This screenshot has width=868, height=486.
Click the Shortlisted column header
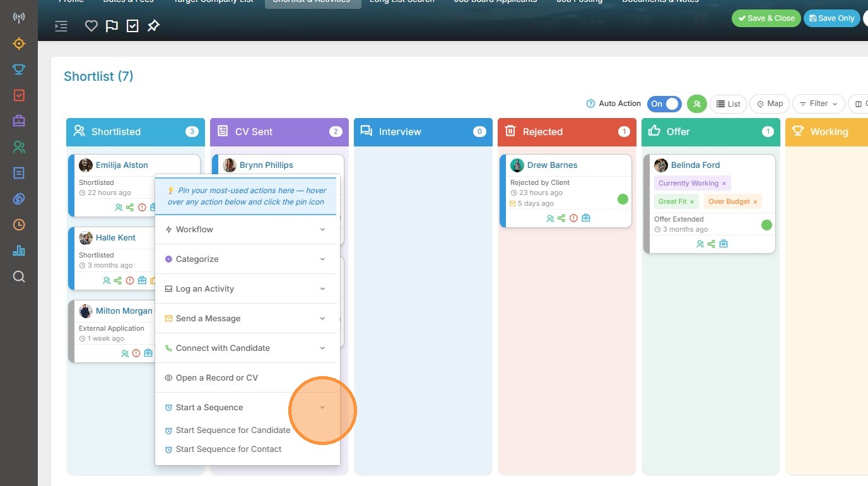(136, 132)
